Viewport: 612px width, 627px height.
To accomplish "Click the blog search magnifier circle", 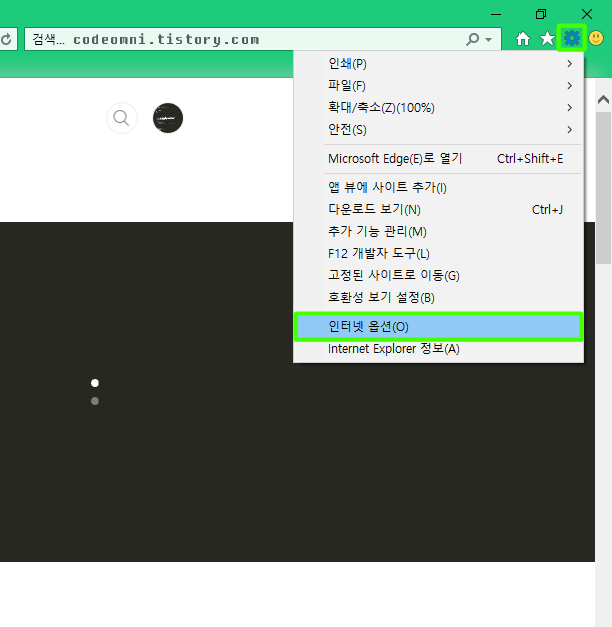I will click(x=122, y=118).
